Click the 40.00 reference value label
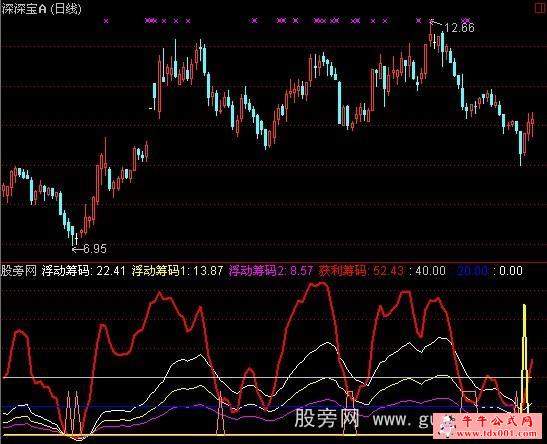Screen dimensions: 547x444 tap(430, 271)
